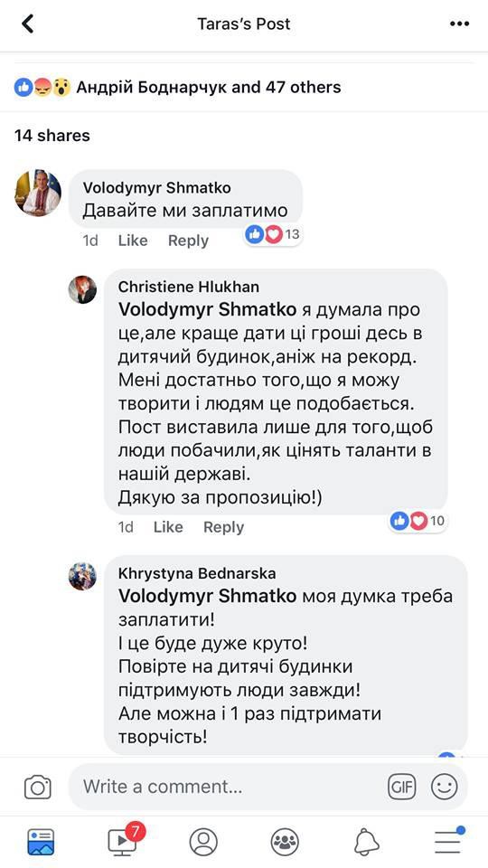Switch to the News Feed tab
Viewport: 488px width, 868px height.
41,842
